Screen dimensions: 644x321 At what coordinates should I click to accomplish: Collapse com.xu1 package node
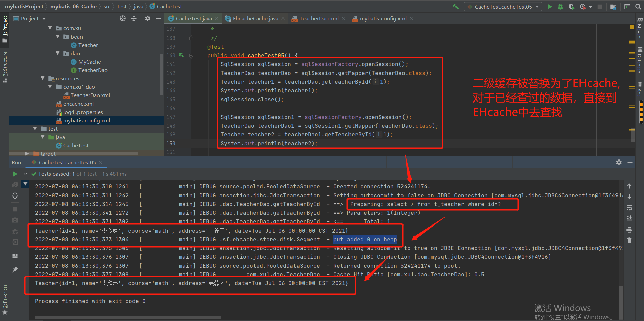coord(50,28)
